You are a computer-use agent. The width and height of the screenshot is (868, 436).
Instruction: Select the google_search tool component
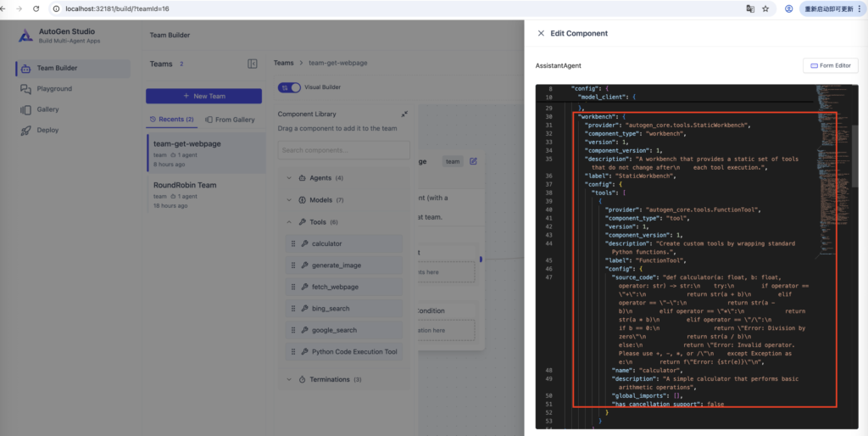coord(344,330)
